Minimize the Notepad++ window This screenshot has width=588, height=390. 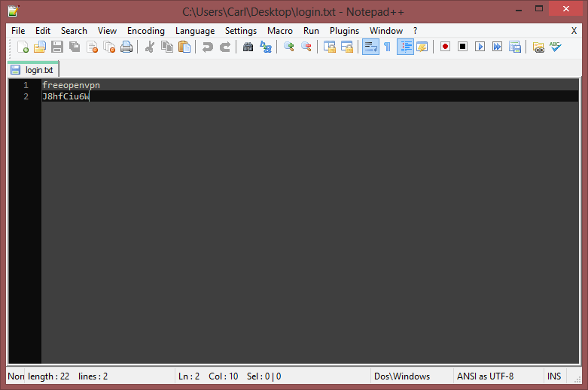(x=519, y=9)
